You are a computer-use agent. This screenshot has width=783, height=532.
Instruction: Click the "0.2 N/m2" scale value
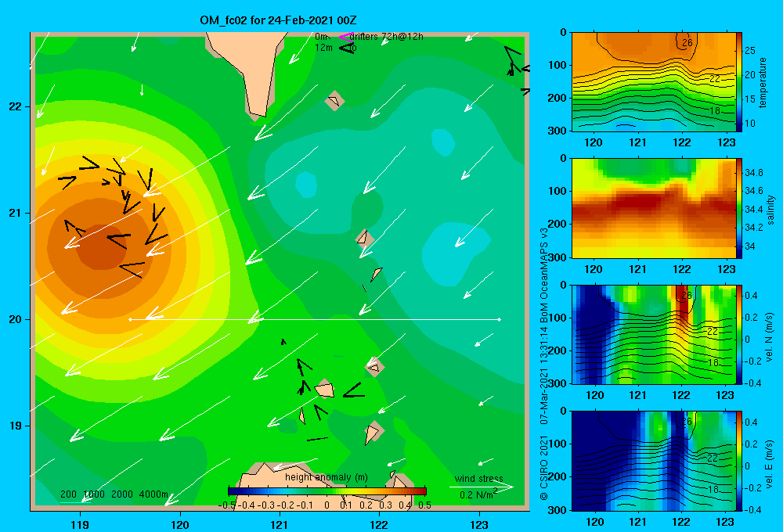click(x=478, y=494)
